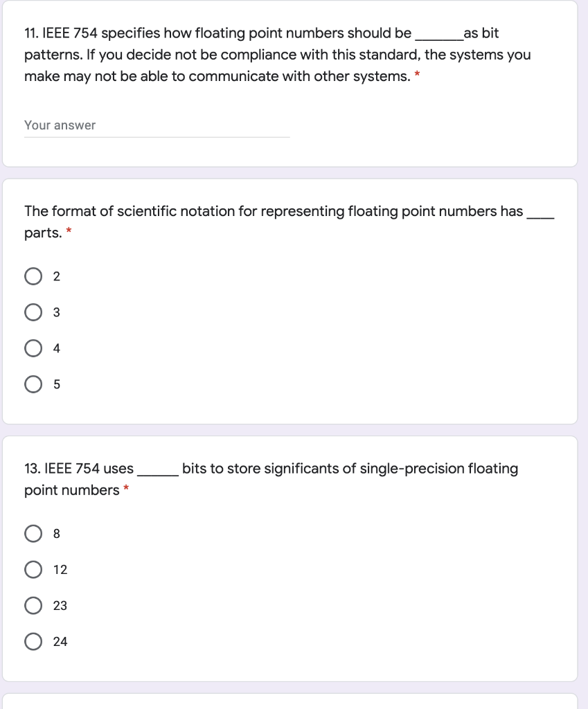Click the number label '24' text
The width and height of the screenshot is (588, 709).
pyautogui.click(x=60, y=642)
